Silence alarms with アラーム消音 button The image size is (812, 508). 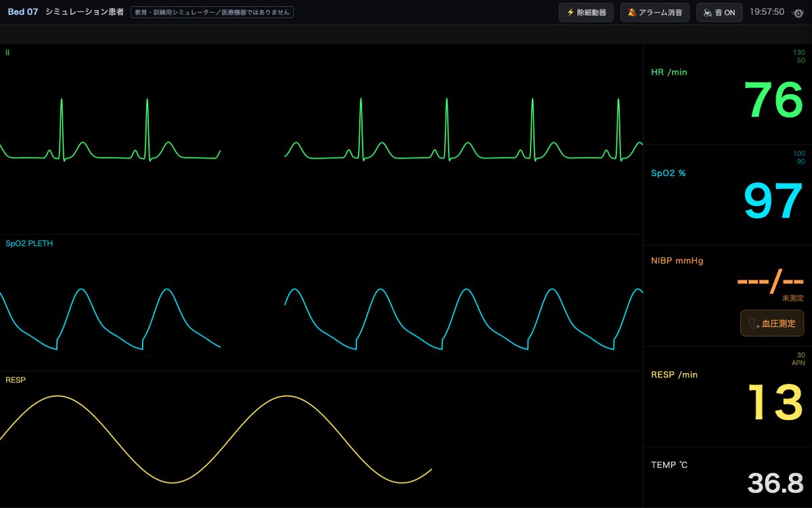pos(655,12)
